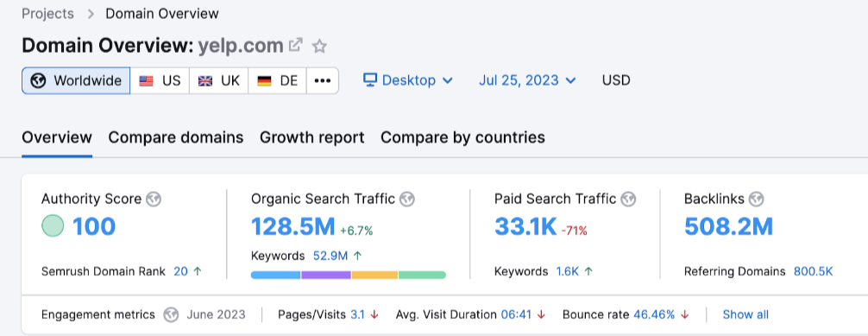Click globe icon beside Organic Search Traffic

click(407, 199)
